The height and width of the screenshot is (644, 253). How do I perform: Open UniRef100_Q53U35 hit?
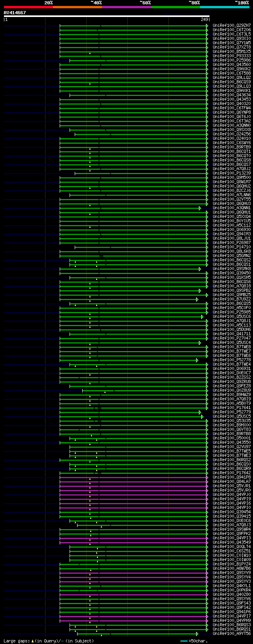pos(232,421)
